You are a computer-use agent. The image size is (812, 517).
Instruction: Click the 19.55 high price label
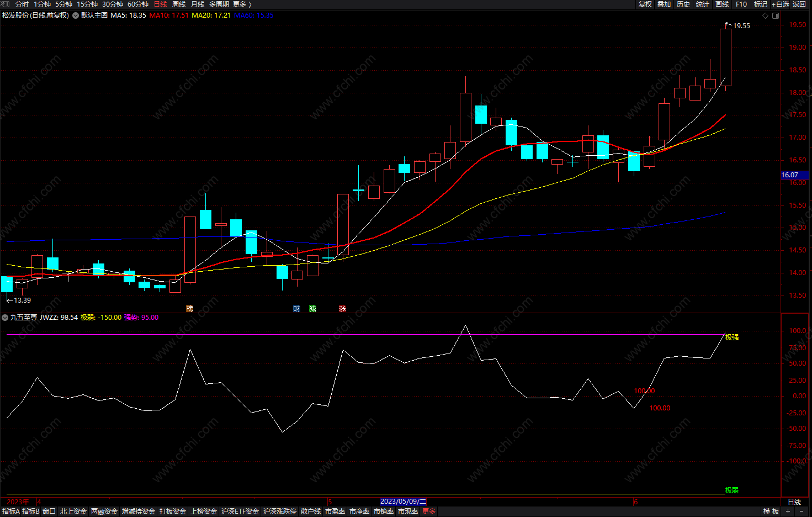pos(741,26)
